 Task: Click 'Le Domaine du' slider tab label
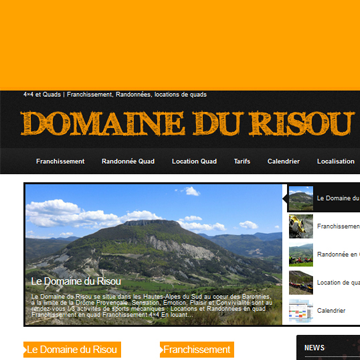point(338,198)
